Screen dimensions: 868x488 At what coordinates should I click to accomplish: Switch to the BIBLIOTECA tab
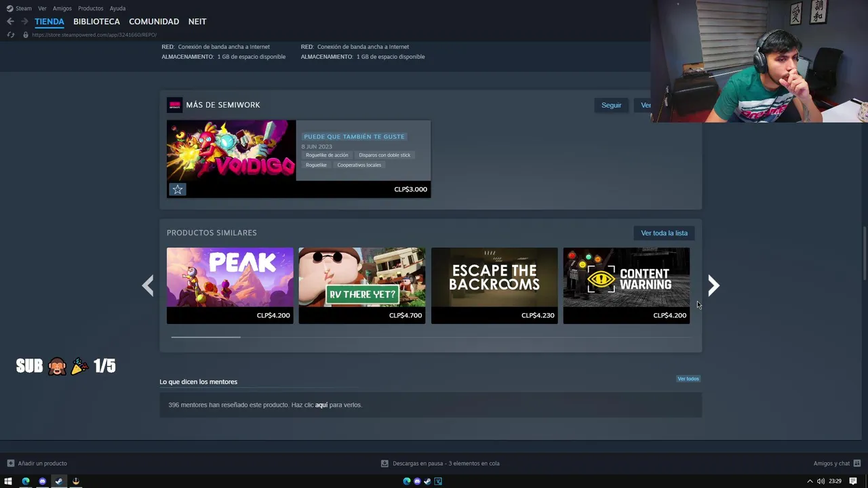(x=96, y=22)
